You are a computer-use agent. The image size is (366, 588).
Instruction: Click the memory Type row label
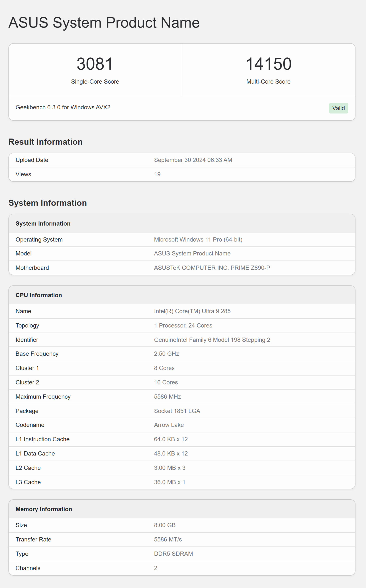tap(22, 554)
